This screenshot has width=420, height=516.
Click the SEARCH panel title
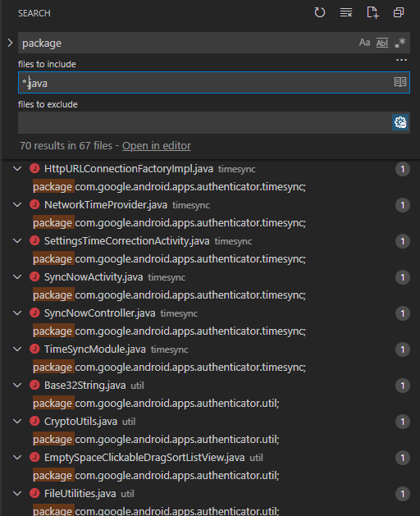[34, 13]
